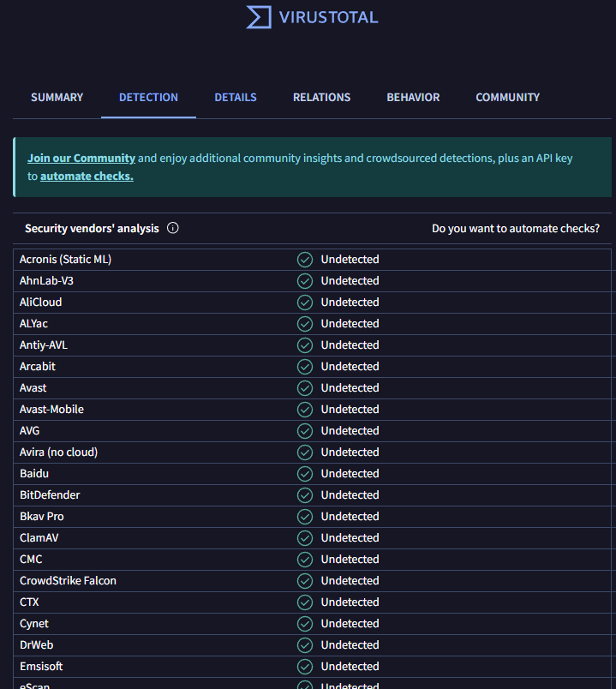The image size is (616, 689).
Task: Switch to the Details tab
Action: [x=236, y=97]
